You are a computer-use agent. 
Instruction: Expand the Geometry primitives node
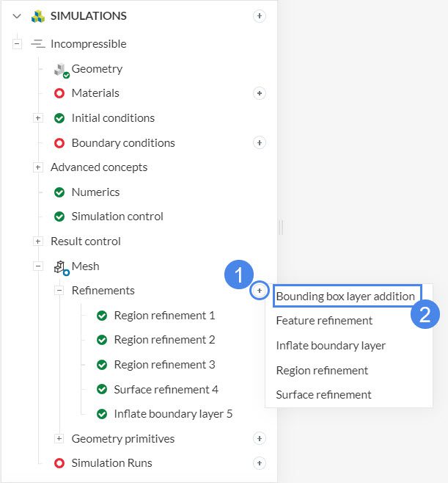59,438
